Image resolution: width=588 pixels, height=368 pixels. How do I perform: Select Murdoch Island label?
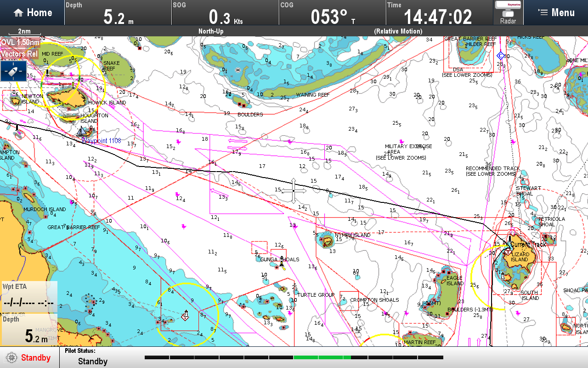[x=45, y=209]
